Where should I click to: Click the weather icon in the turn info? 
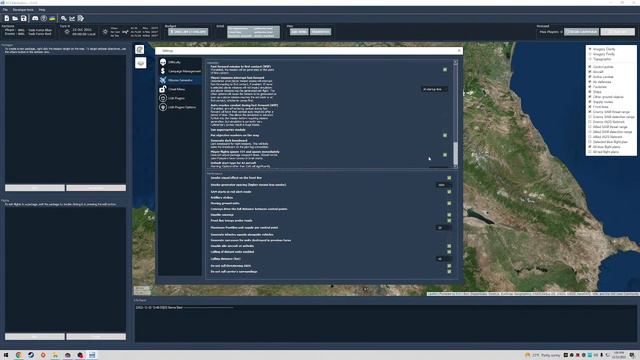(x=105, y=32)
